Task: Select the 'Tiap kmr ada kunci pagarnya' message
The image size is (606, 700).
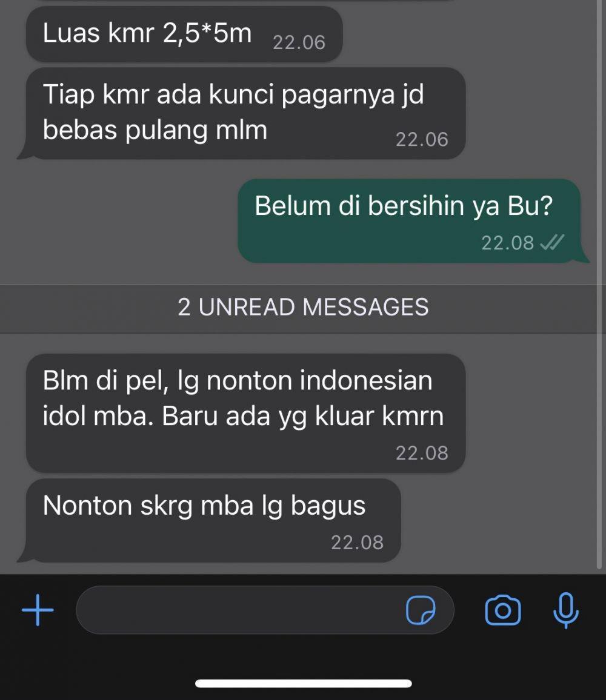Action: tap(244, 113)
